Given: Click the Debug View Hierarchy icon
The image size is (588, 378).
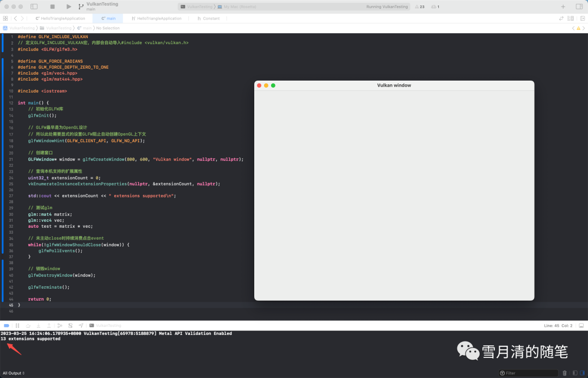Looking at the screenshot, I should coord(60,325).
